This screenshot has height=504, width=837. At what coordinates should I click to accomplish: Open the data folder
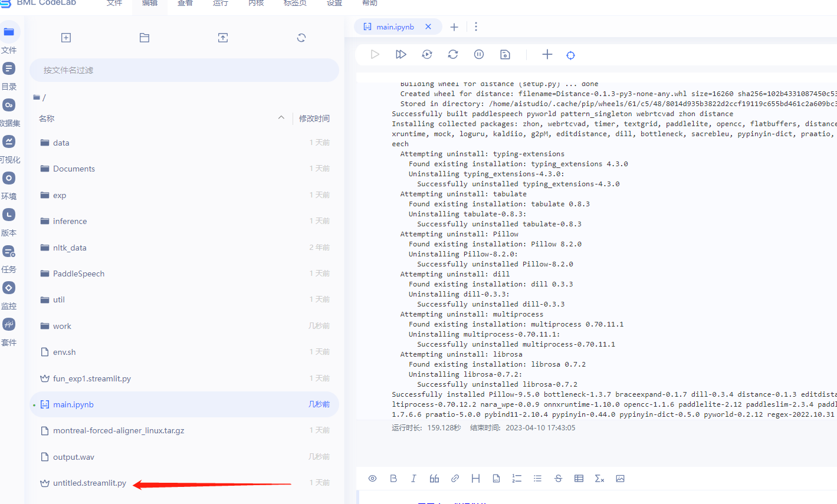[x=184, y=143]
